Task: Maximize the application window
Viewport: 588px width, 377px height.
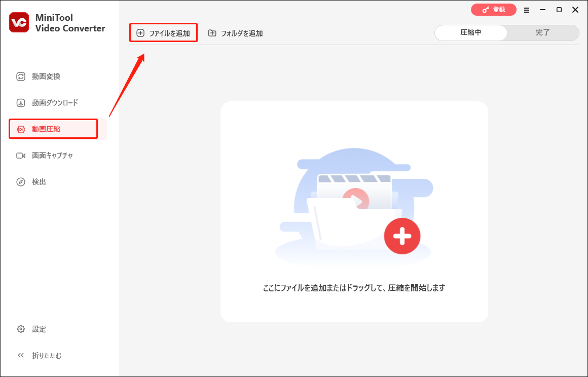Action: 559,10
